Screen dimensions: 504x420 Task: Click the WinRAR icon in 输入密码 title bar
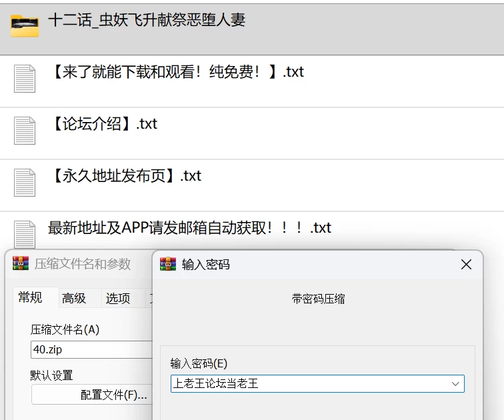point(168,265)
